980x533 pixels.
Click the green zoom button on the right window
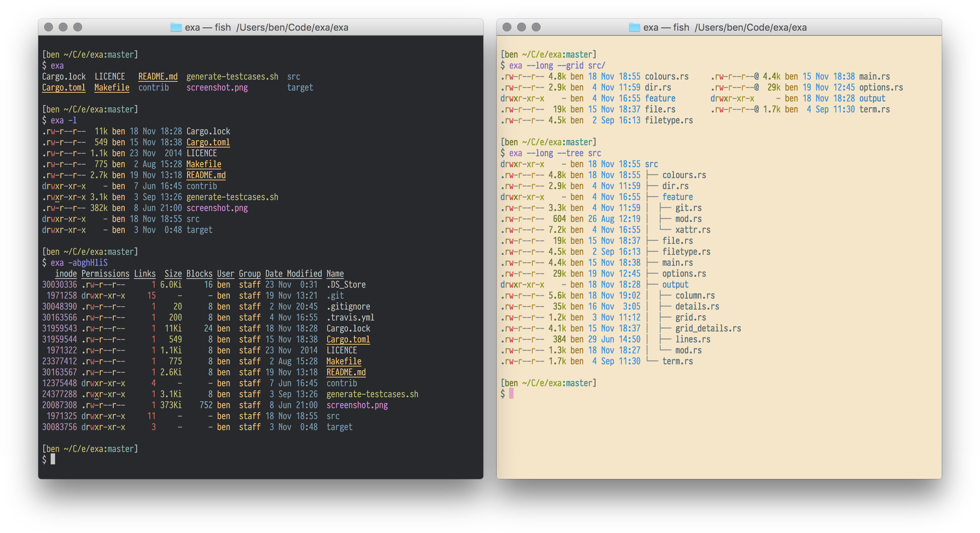coord(536,27)
